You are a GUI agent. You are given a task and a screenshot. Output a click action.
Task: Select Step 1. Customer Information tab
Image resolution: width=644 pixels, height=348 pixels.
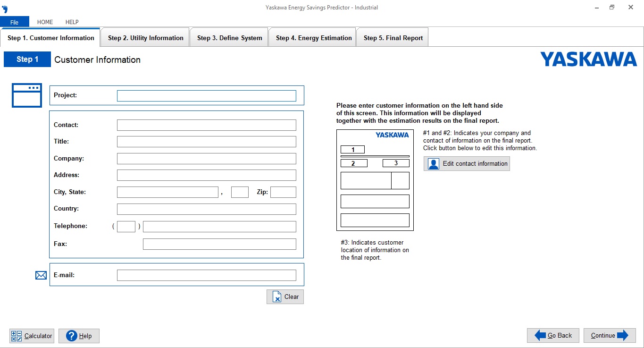50,38
